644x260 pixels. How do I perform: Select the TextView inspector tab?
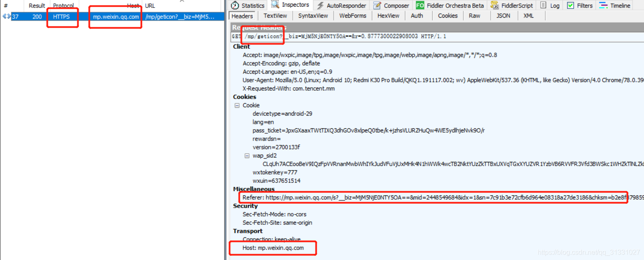point(275,16)
